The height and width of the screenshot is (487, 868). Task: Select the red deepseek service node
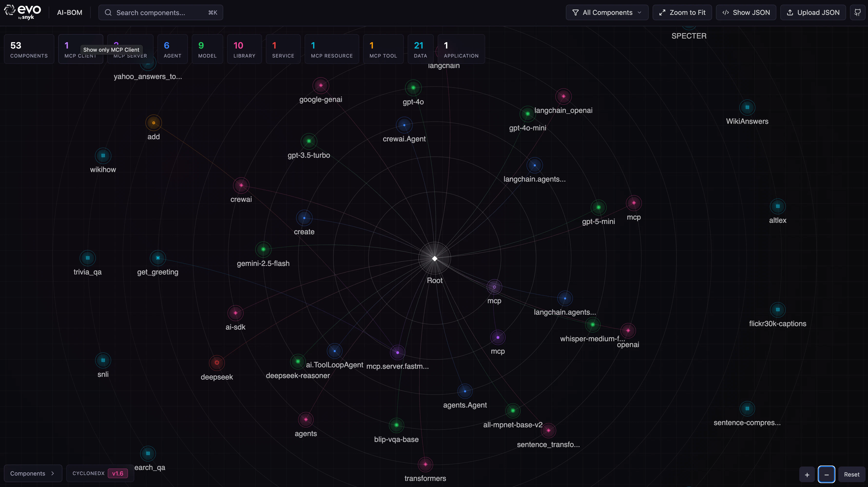217,363
